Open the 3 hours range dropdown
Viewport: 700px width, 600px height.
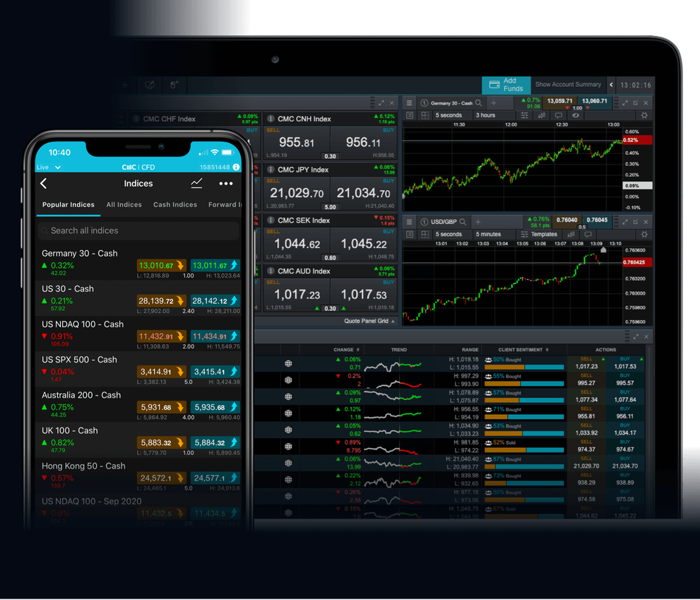[x=485, y=116]
